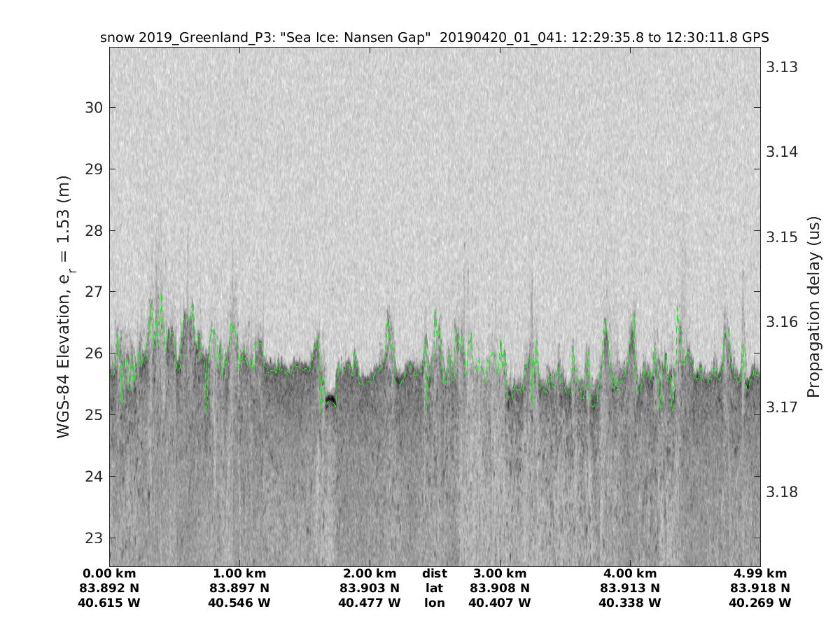The image size is (840, 630).
Task: Click the "lon" legend label under the x-axis
Action: 435,603
